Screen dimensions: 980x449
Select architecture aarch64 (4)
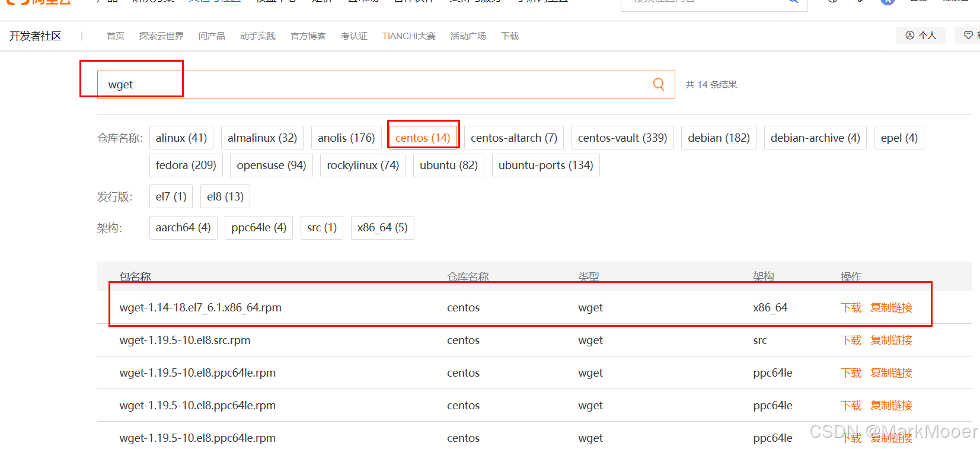(183, 227)
